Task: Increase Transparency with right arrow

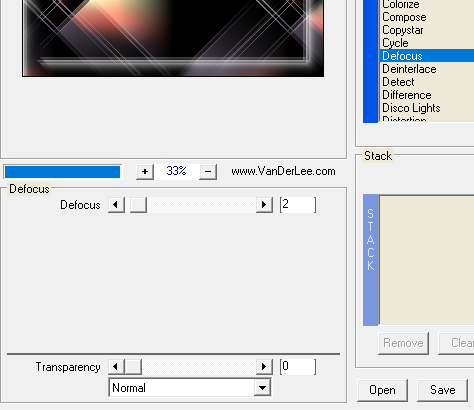Action: pos(264,367)
